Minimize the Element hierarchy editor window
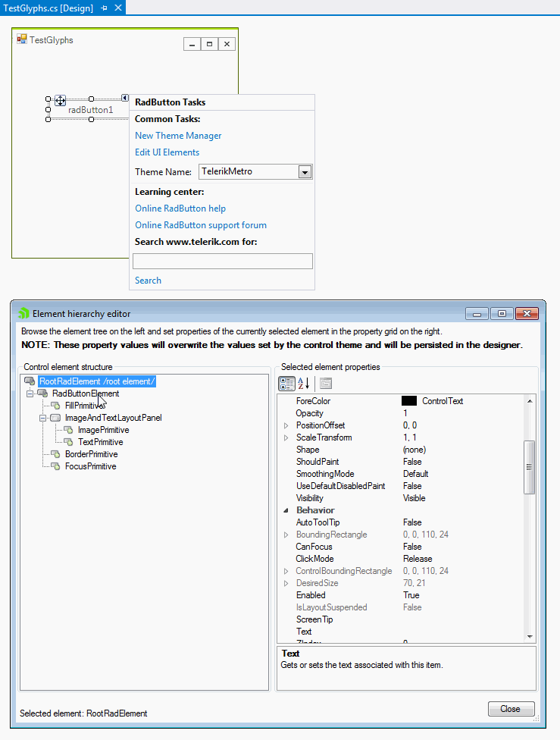This screenshot has height=740, width=560. click(x=477, y=313)
